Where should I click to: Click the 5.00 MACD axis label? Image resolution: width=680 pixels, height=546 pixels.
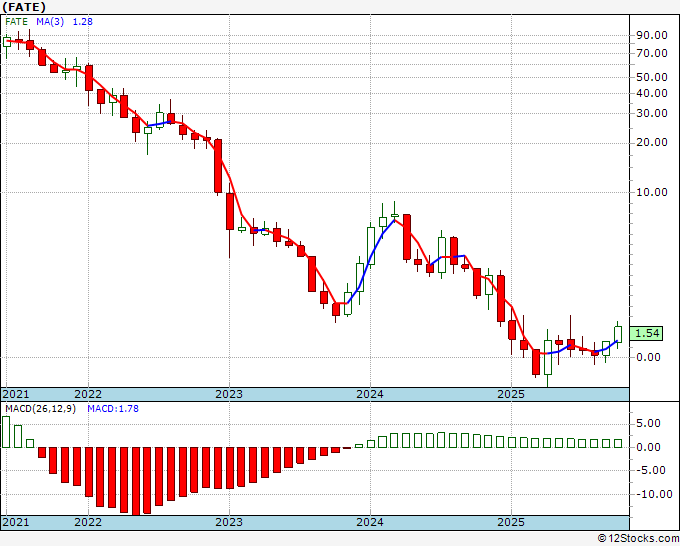[x=648, y=423]
